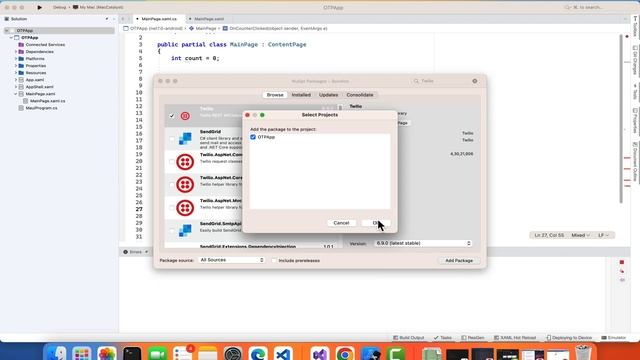Click the Twilio package red logo
The height and width of the screenshot is (360, 640).
tap(185, 116)
